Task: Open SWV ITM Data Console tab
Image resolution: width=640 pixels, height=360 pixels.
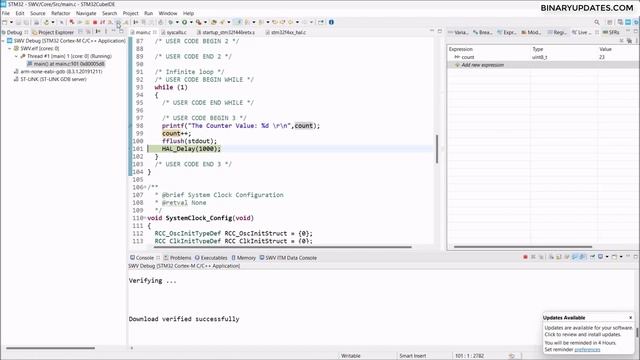Action: 288,258
